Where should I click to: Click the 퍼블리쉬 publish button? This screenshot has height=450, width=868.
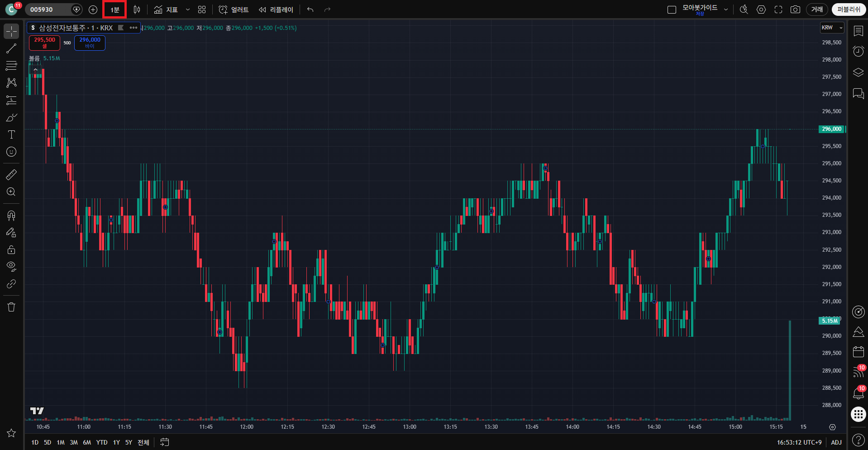point(849,10)
